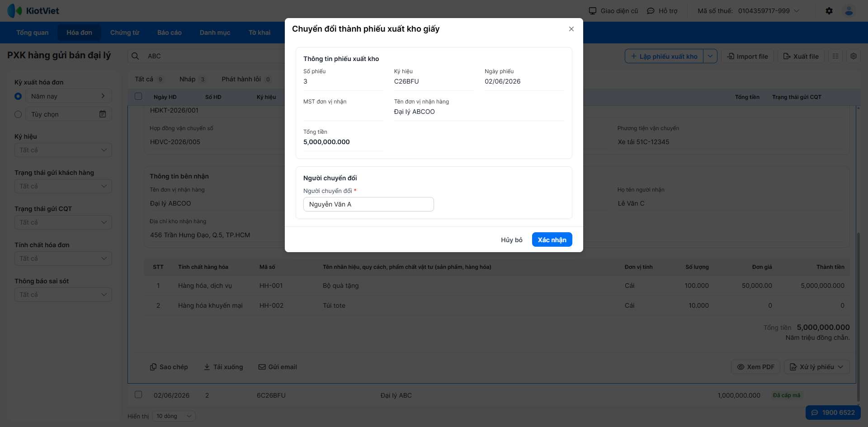
Task: Click the Hỗ trợ chat icon
Action: [x=651, y=11]
